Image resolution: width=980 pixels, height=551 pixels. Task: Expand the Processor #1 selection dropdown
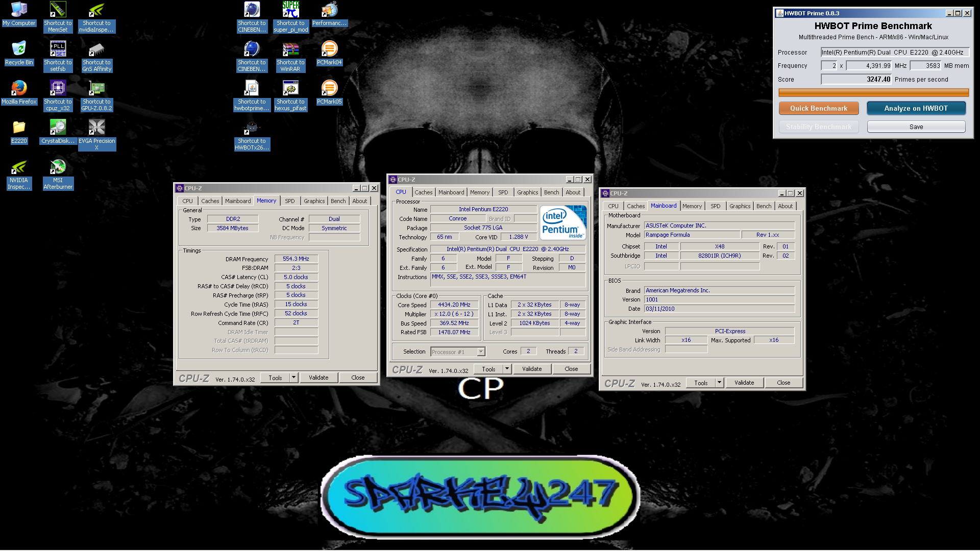coord(481,352)
